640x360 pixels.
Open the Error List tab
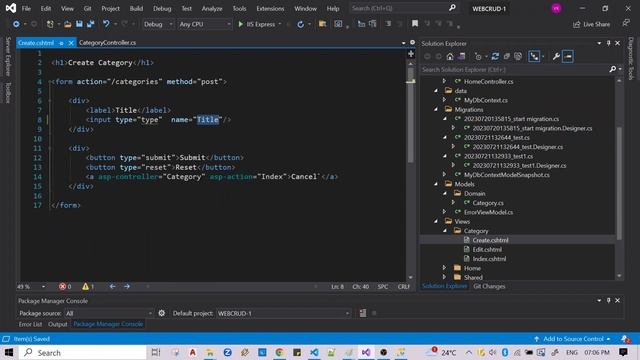tap(30, 324)
